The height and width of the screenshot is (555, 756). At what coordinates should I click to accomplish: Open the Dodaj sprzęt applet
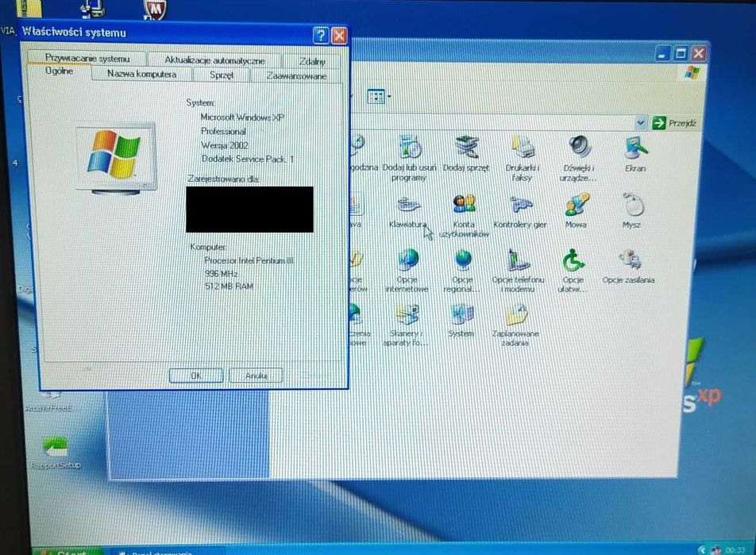pos(465,153)
